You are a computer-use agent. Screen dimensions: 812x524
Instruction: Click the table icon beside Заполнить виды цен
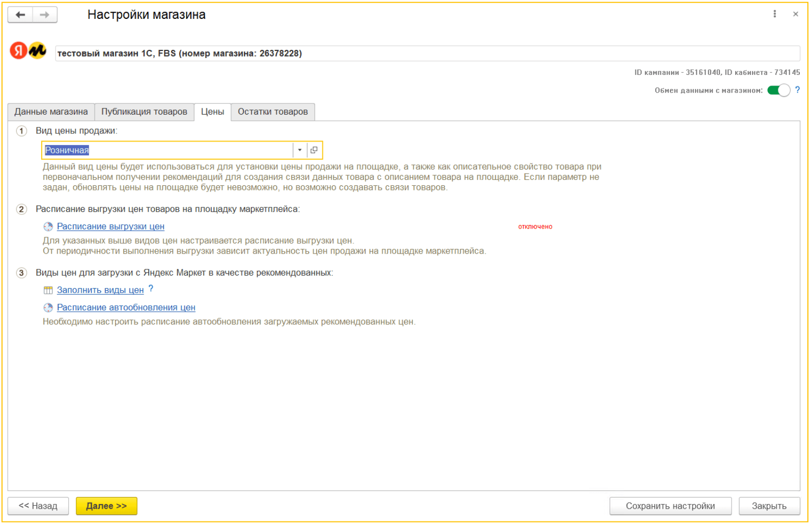pyautogui.click(x=48, y=290)
